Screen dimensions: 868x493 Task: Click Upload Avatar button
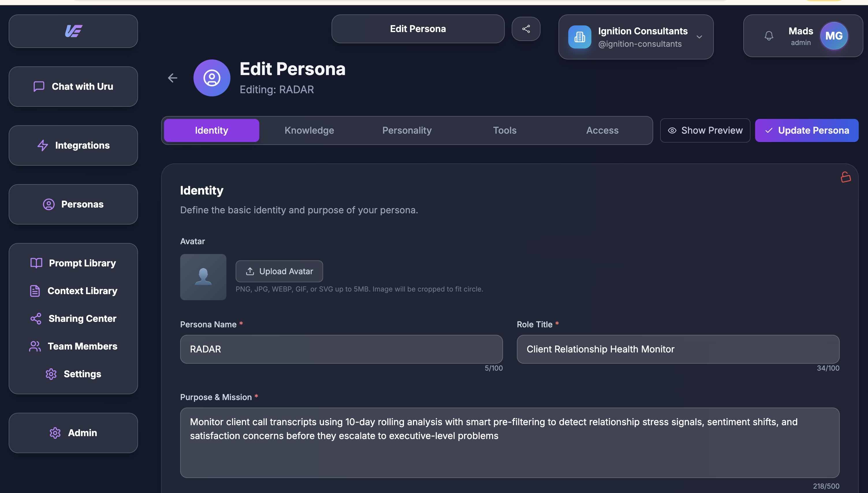279,271
